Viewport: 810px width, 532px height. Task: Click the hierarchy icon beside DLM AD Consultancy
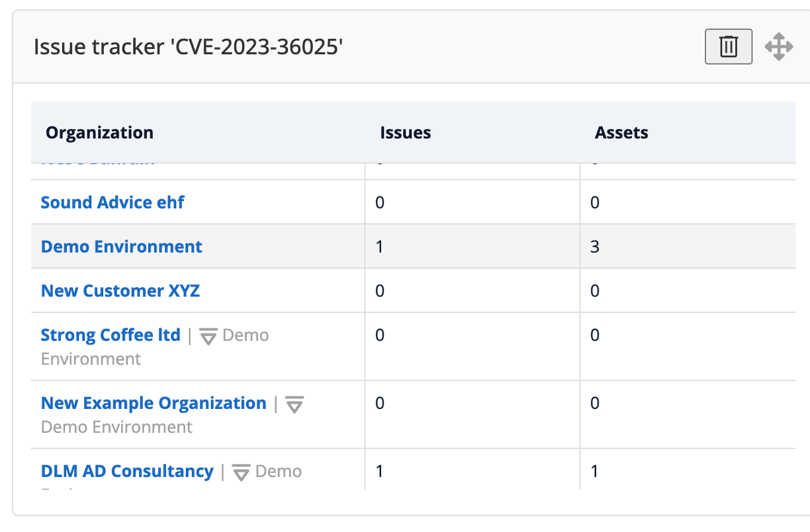pos(241,472)
